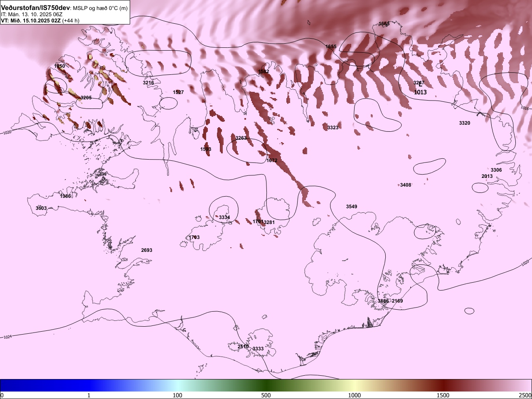Viewport: 532px width, 399px height.
Task: Click the dark green part of the color scale
Action: tap(266, 385)
